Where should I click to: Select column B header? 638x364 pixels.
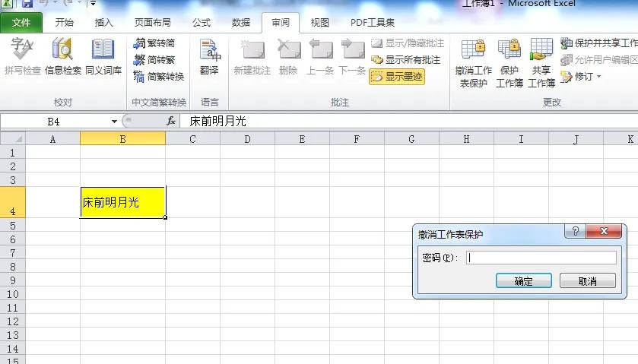[x=123, y=139]
